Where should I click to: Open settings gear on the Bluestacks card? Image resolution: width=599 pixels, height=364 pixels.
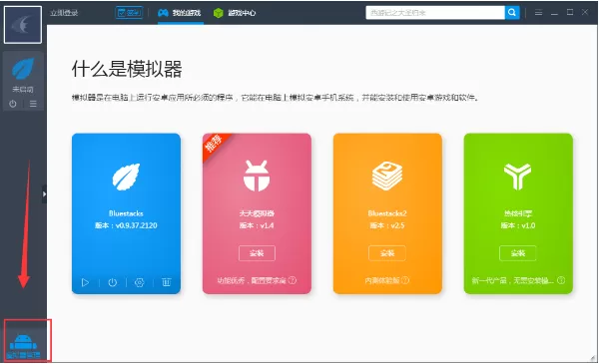[140, 282]
